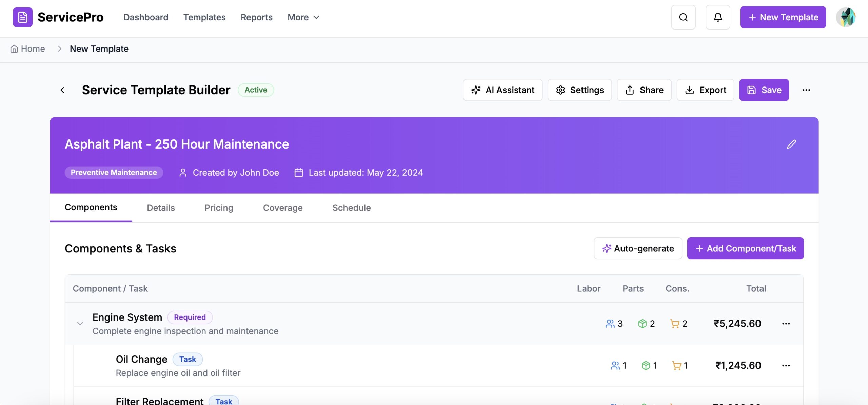Click the Labor column header

coord(589,289)
